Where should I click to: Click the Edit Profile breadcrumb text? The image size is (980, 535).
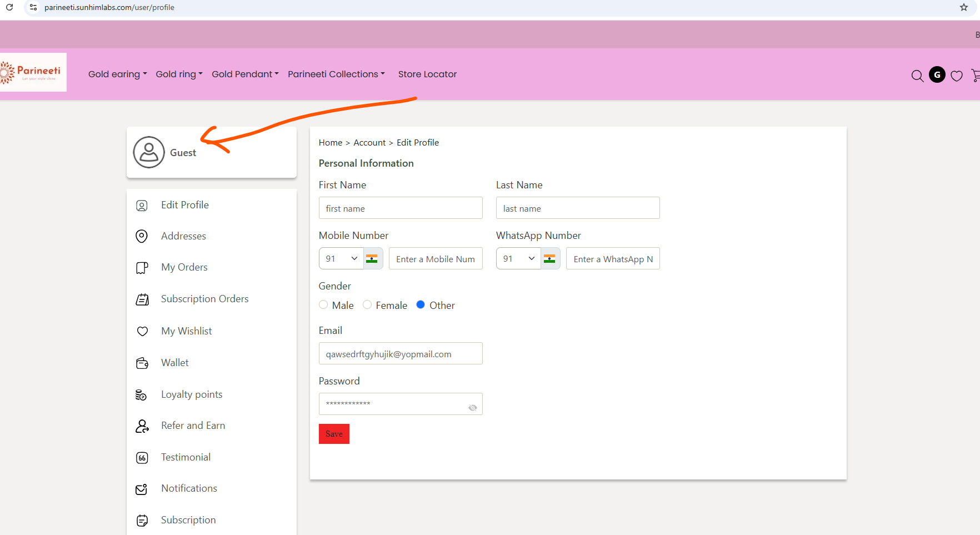(418, 143)
